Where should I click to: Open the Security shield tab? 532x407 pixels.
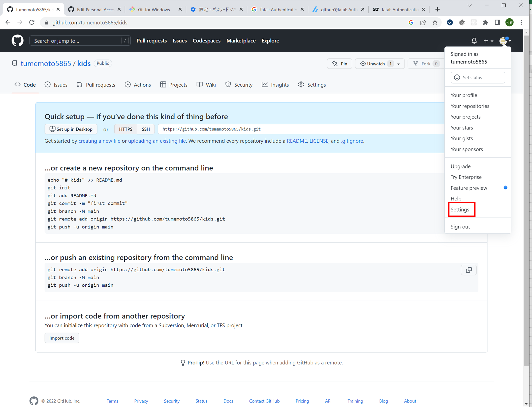(239, 85)
